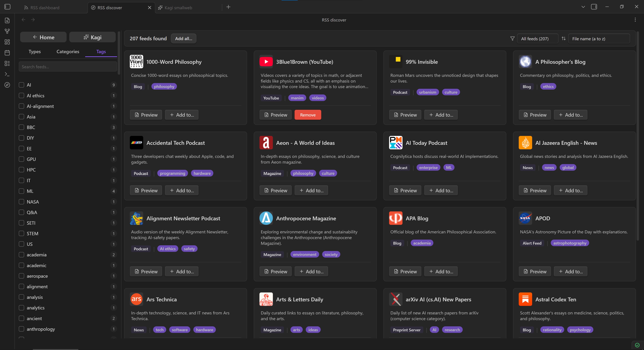The height and width of the screenshot is (350, 644).
Task: Enable the NASA tag filter
Action: (x=21, y=202)
